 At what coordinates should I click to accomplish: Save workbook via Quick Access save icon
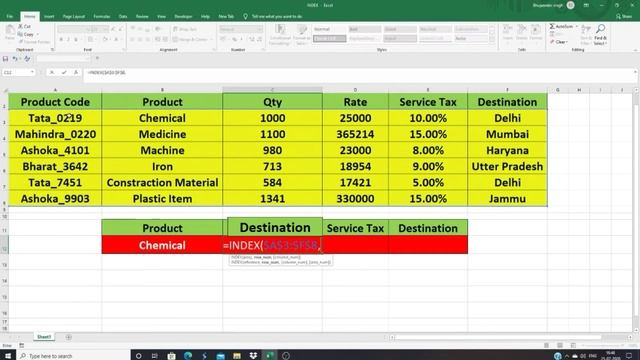pyautogui.click(x=5, y=59)
